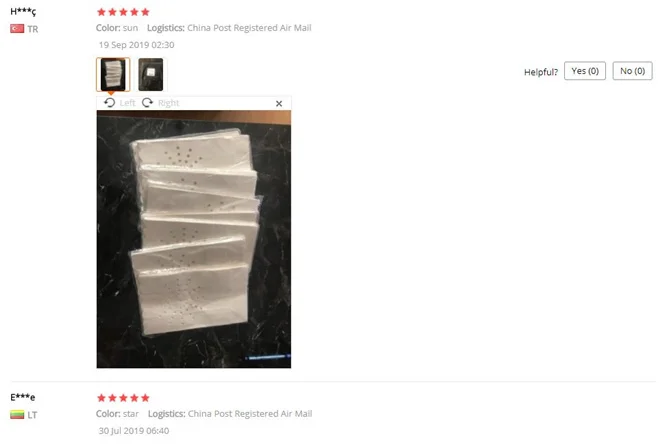Click reviewer name E***e
The image size is (666, 446).
coord(23,397)
